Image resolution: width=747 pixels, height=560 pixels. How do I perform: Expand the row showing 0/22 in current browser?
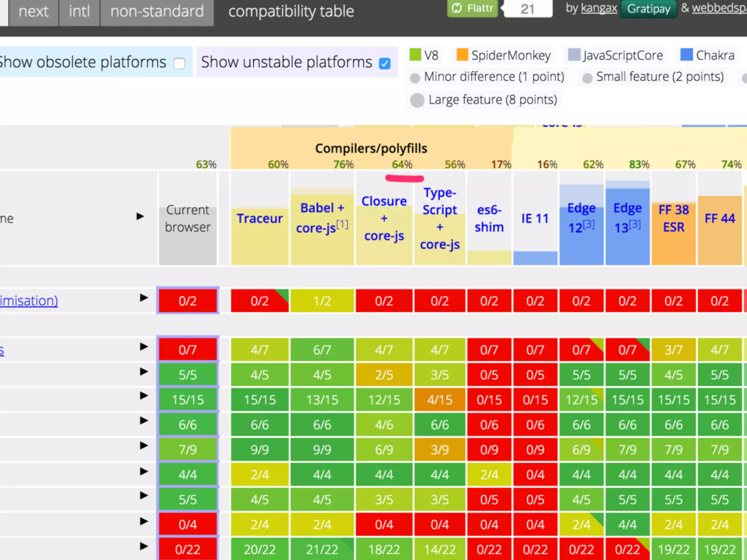144,547
